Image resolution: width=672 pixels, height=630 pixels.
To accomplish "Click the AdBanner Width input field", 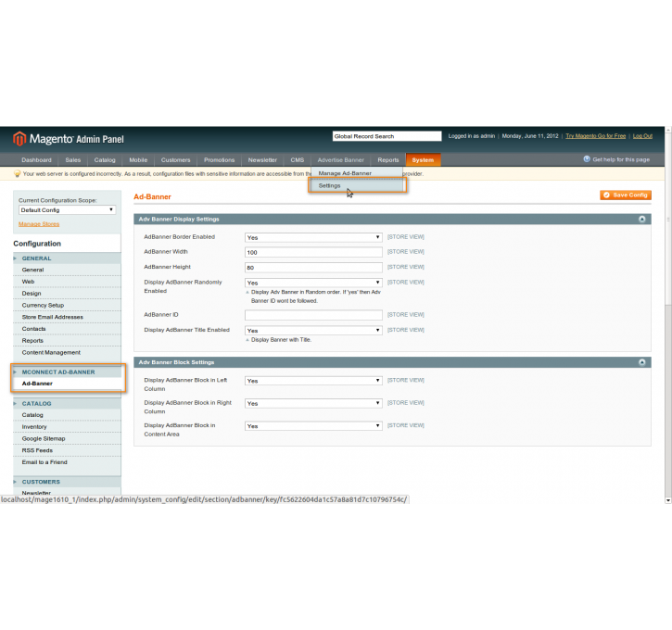I will 313,252.
